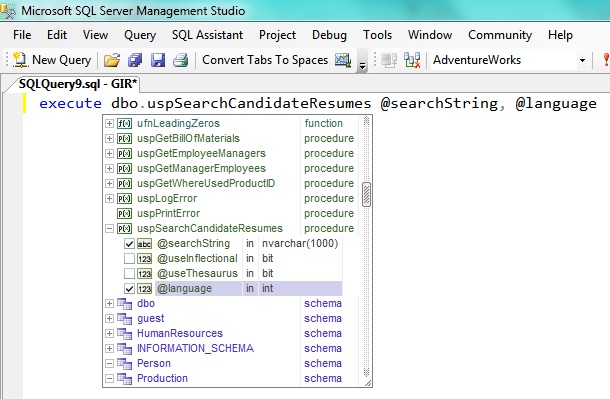Click the Connect icon left of database combo

click(x=389, y=60)
